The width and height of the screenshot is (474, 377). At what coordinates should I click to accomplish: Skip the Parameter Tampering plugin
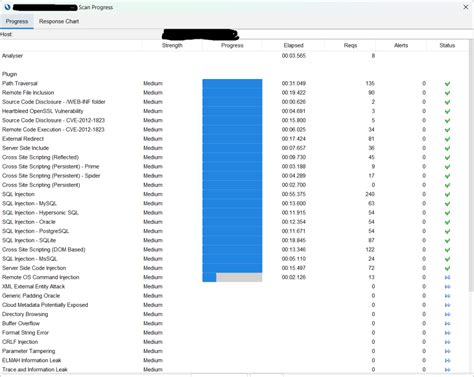pos(447,351)
